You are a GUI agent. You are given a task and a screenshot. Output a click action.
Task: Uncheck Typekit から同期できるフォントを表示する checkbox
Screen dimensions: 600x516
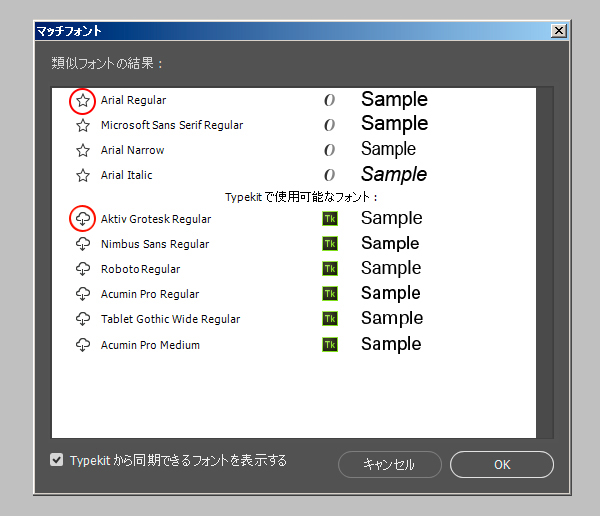pyautogui.click(x=56, y=459)
